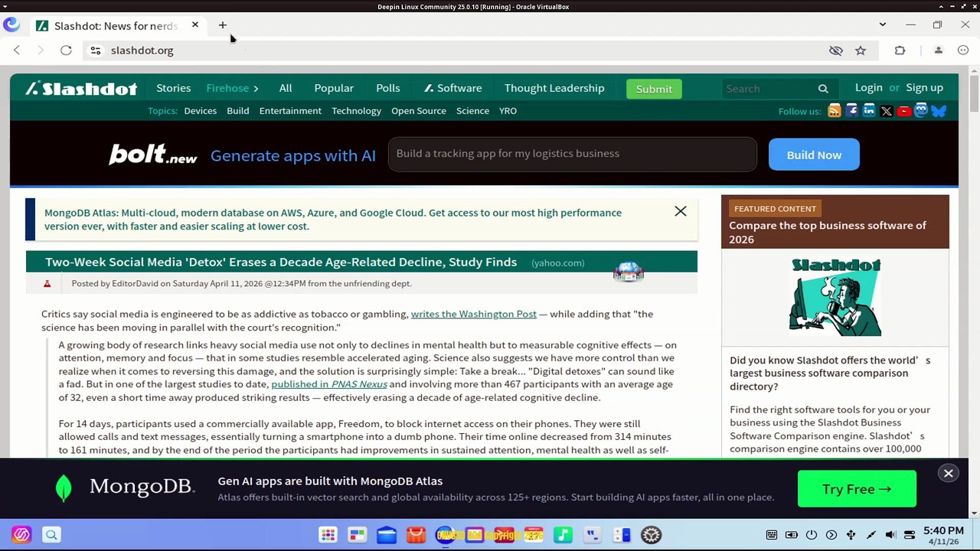Close the MongoDB Atlas notice banner
Screen dimensions: 980x551
pyautogui.click(x=681, y=211)
